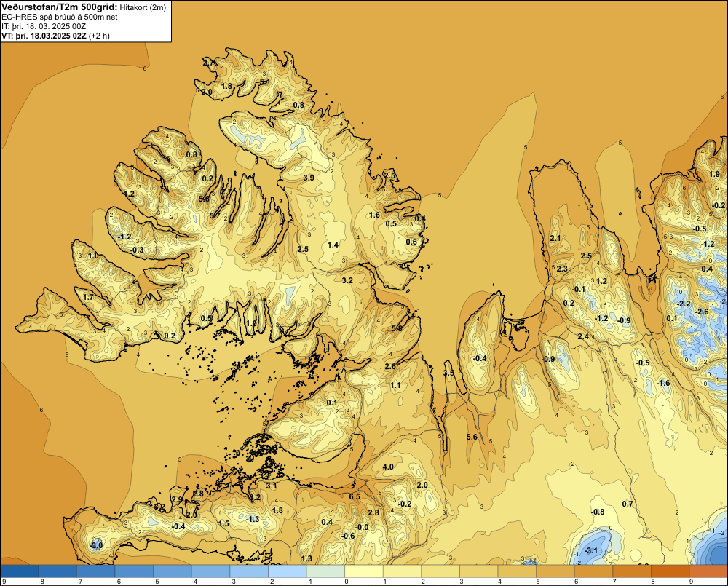
Task: Click 'EC-HRES spá brúuð á 500m net' line
Action: click(59, 17)
